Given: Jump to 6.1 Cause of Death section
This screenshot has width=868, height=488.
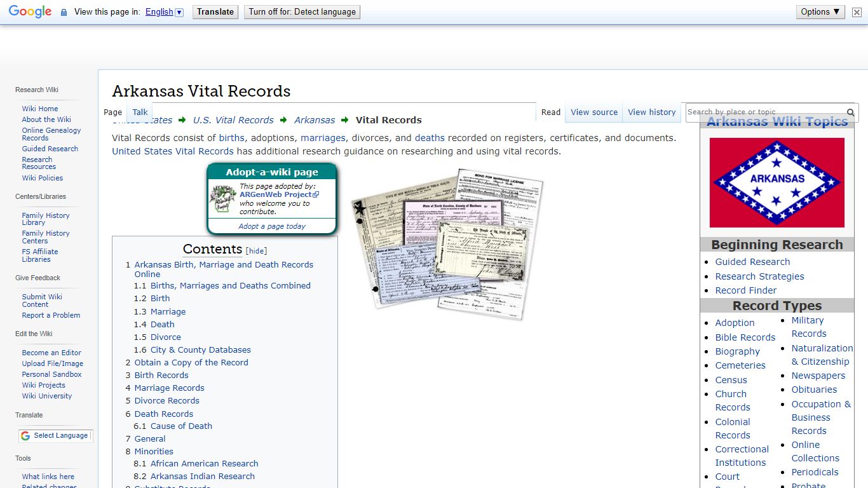Looking at the screenshot, I should click(x=173, y=426).
